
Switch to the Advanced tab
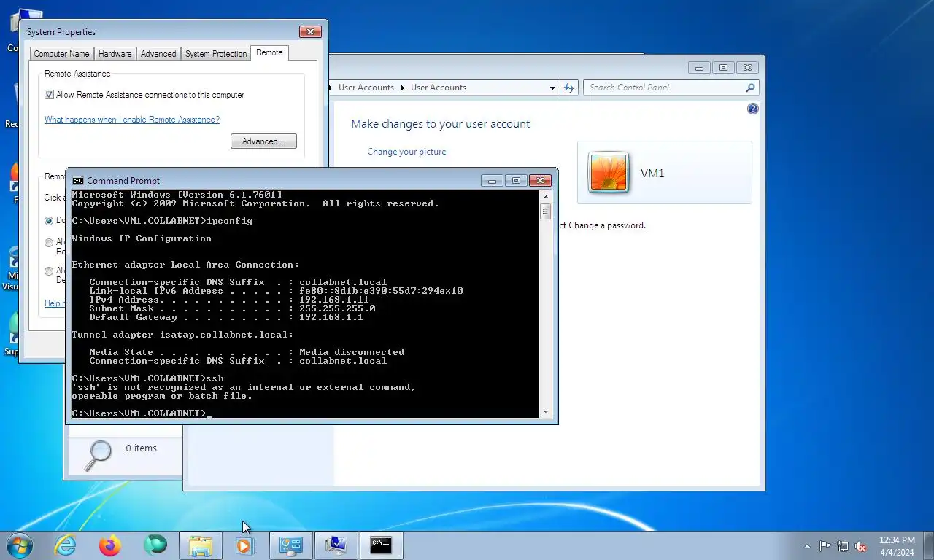pos(158,54)
